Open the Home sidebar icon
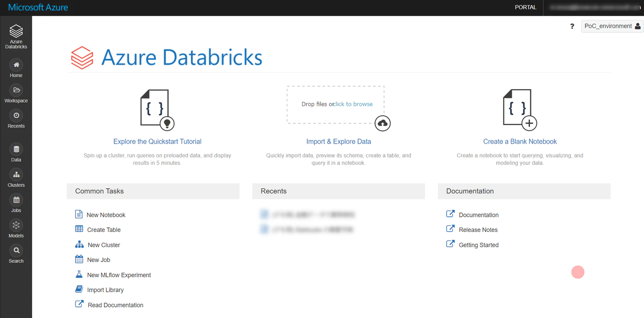The width and height of the screenshot is (644, 318). tap(16, 65)
